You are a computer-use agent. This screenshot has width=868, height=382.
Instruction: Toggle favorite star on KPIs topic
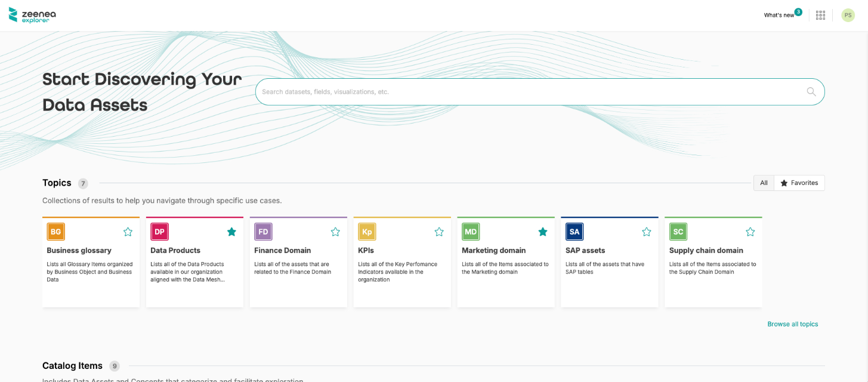439,232
